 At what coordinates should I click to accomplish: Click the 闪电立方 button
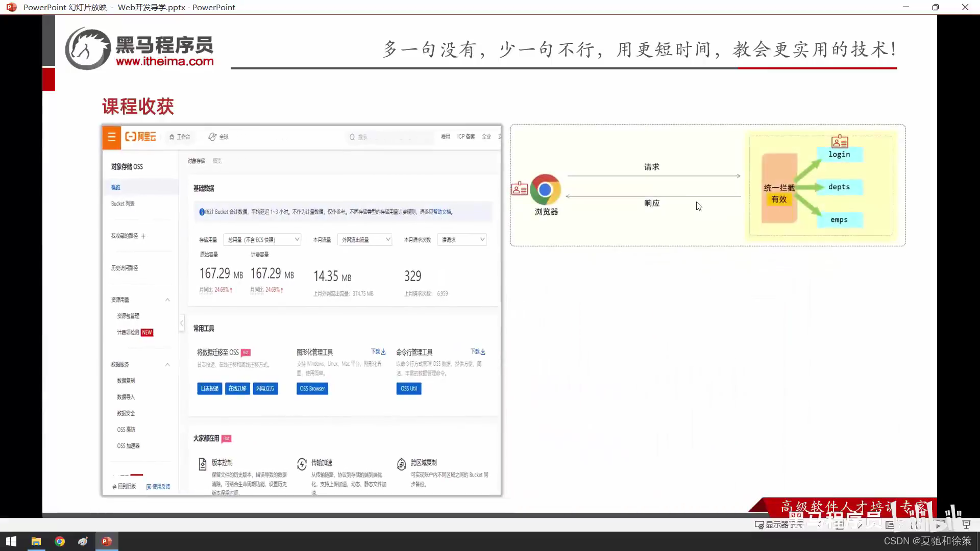(x=265, y=389)
